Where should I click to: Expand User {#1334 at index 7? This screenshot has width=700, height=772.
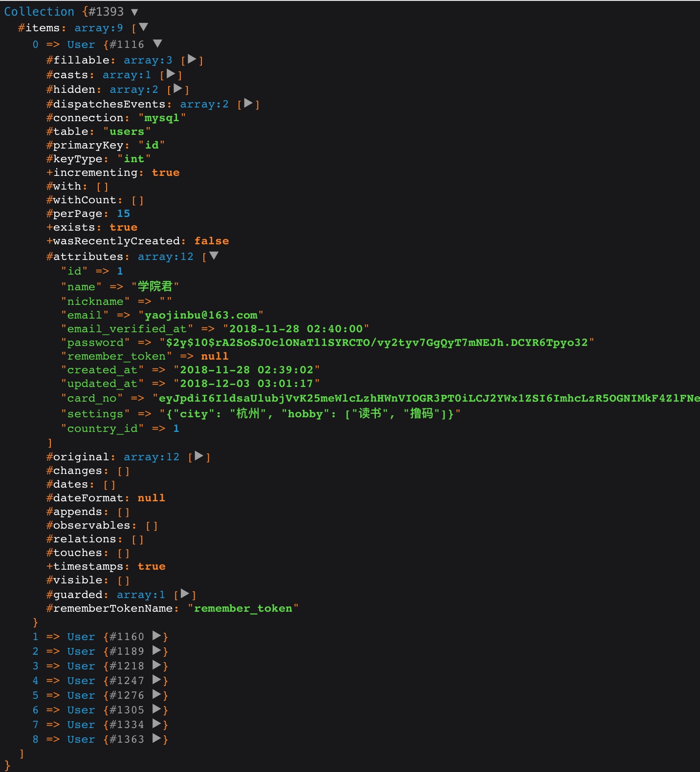[157, 724]
